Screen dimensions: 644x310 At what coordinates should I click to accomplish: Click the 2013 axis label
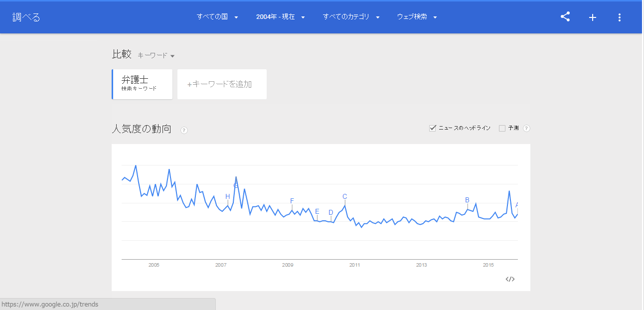[421, 265]
